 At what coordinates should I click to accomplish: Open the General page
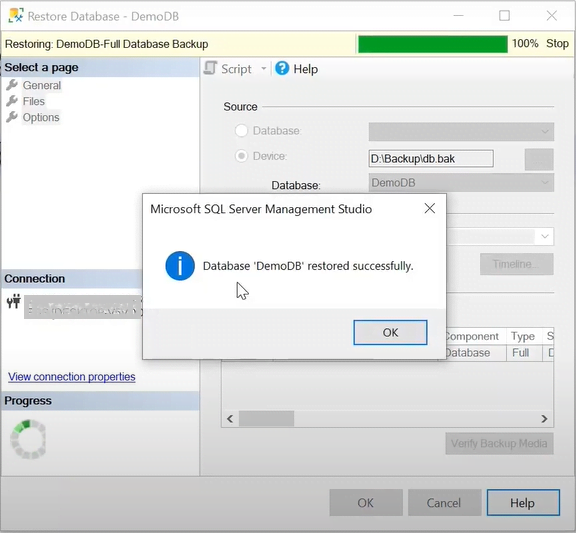(x=42, y=85)
